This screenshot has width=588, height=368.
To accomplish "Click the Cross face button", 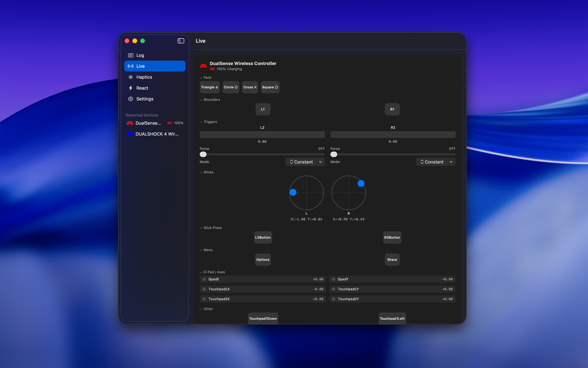I will coord(250,87).
